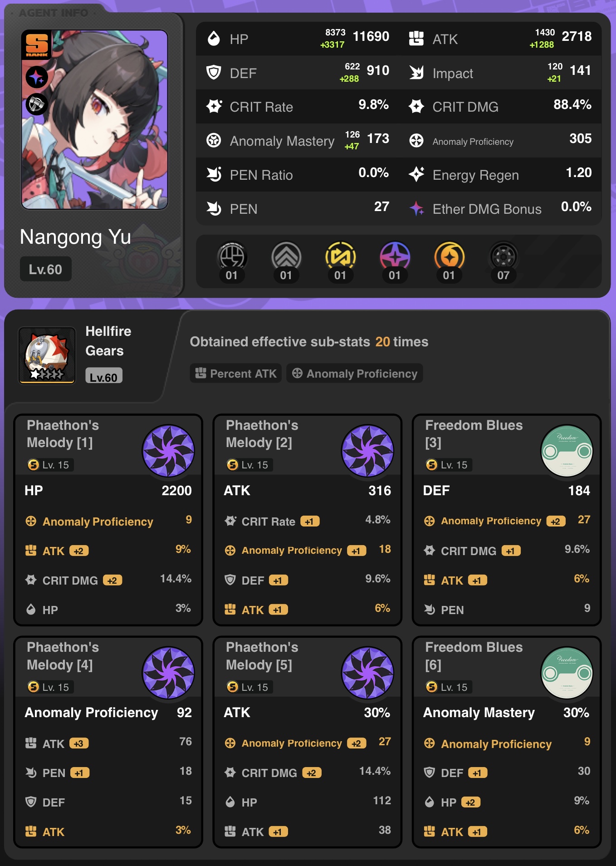Click the S Rank badge on portrait
The height and width of the screenshot is (866, 616).
click(x=36, y=45)
